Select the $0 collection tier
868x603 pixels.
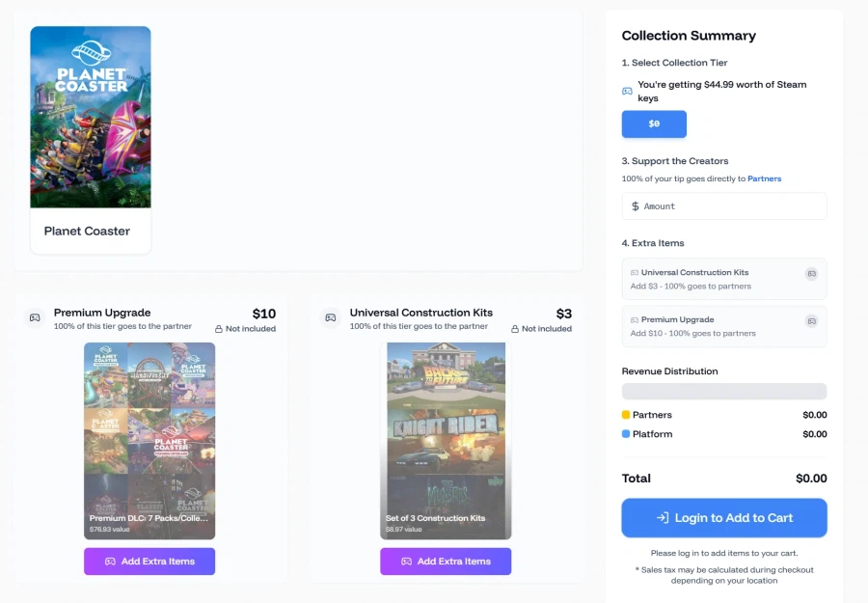[654, 123]
